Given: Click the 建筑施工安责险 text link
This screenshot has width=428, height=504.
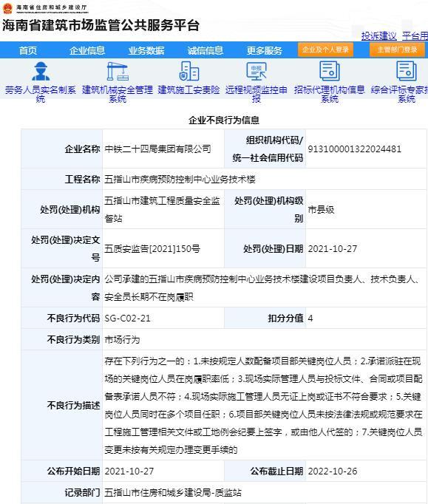Looking at the screenshot, I should [189, 89].
